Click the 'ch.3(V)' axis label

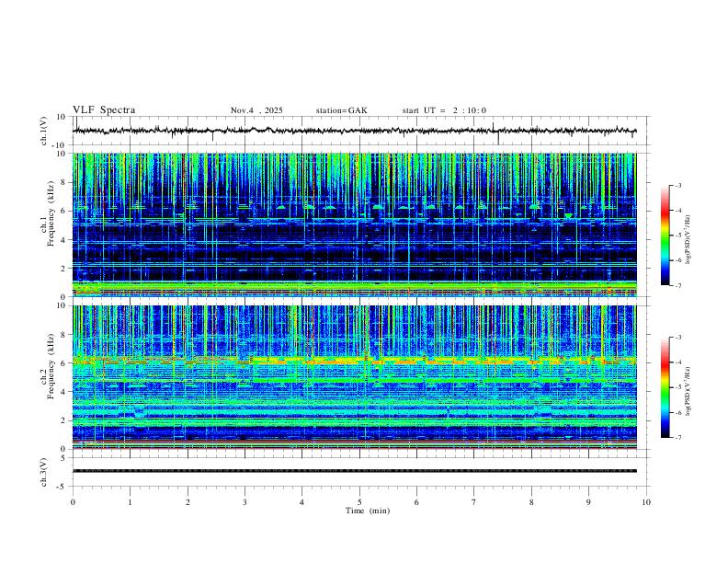pos(44,472)
